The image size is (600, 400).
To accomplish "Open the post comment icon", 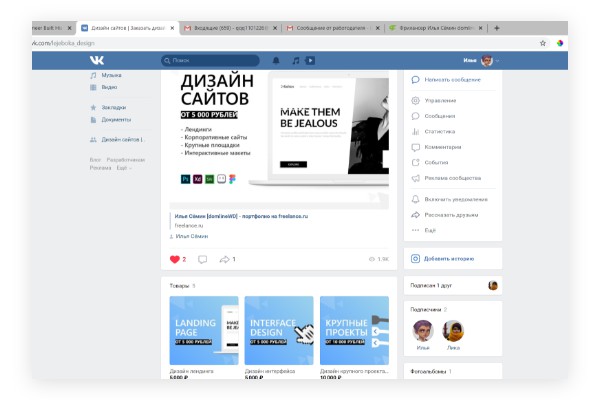I will (x=202, y=260).
